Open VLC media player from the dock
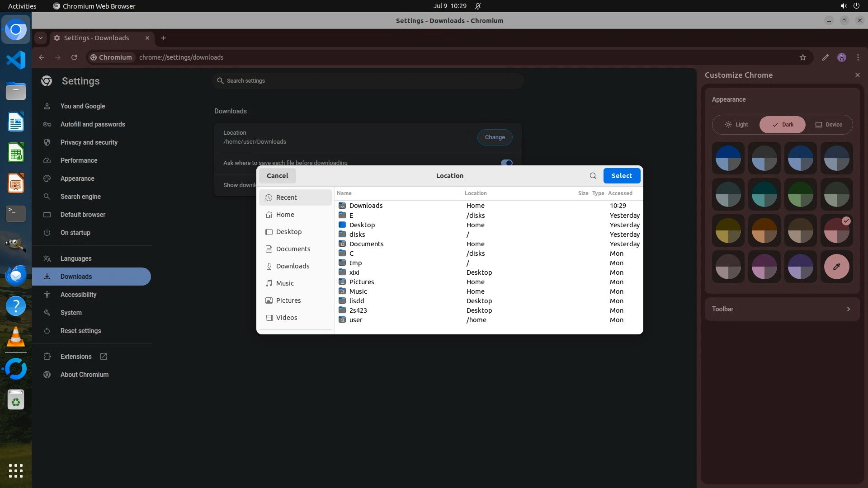The width and height of the screenshot is (868, 488). click(x=16, y=337)
